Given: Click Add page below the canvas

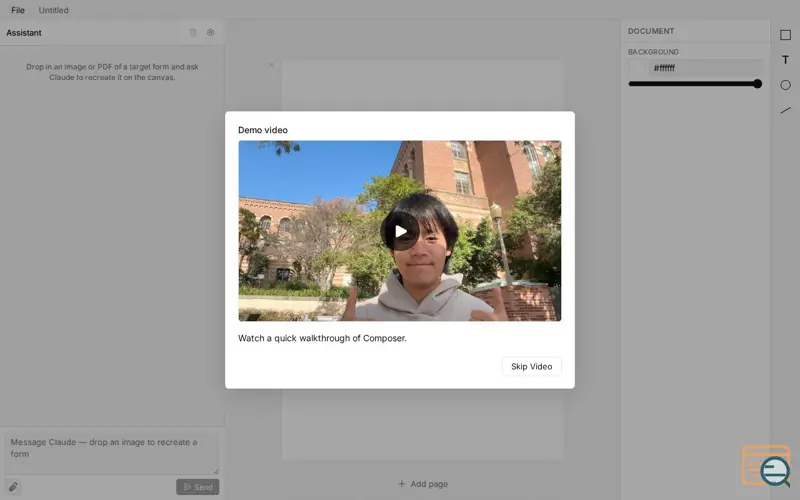Looking at the screenshot, I should 422,484.
